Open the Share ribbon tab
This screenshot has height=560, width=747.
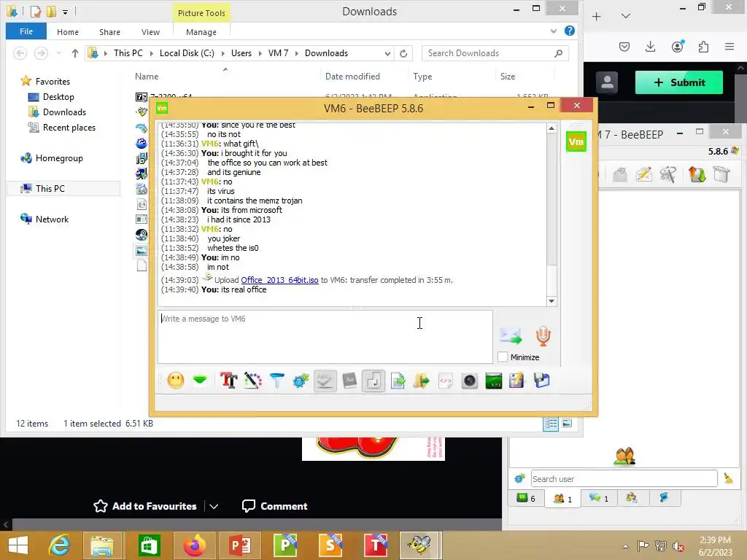pos(109,32)
